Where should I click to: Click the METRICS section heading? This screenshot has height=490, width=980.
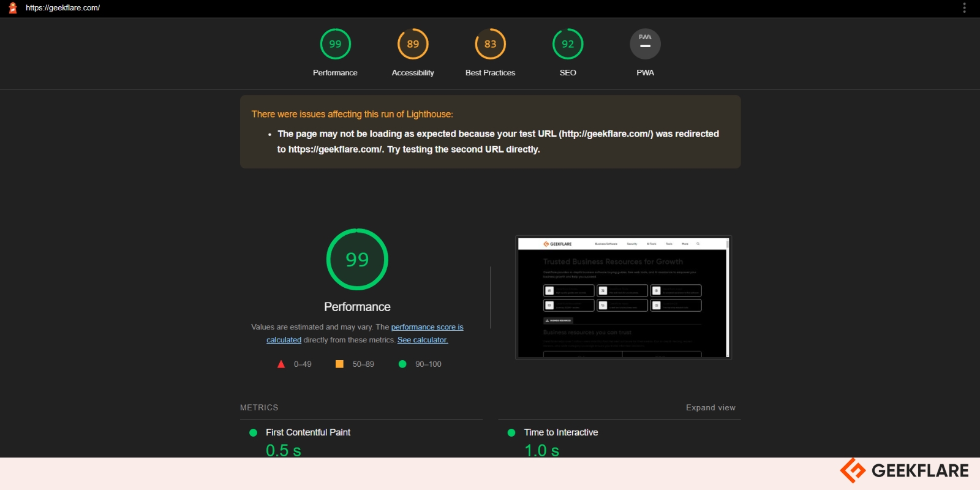coord(259,407)
